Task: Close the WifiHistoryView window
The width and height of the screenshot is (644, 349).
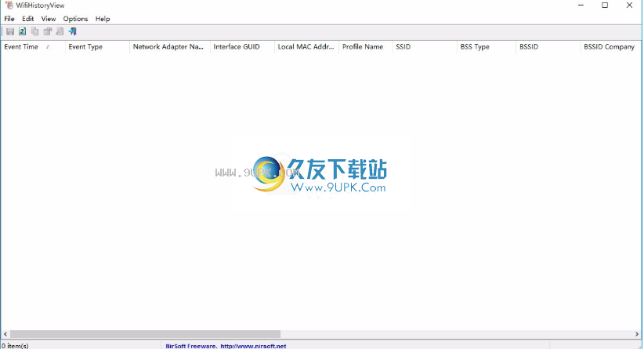Action: click(x=630, y=5)
